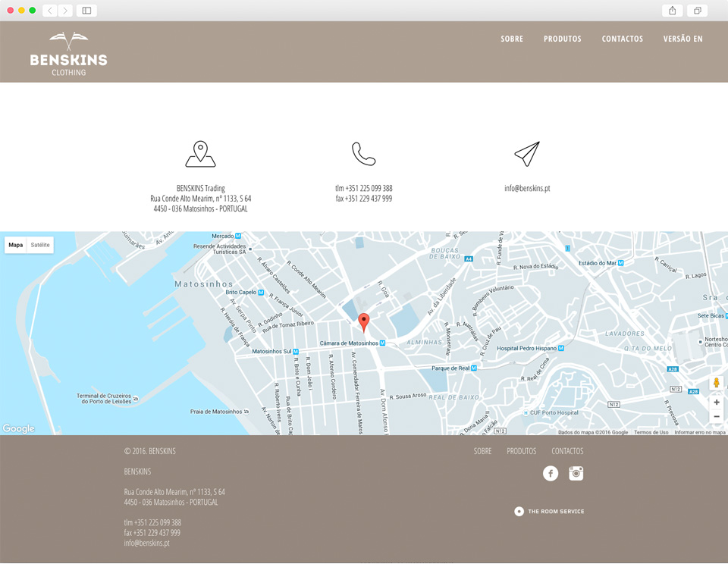Screen dimensions: 728x564
Task: Click Hospital Pedro Hispano map label
Action: pyautogui.click(x=530, y=348)
